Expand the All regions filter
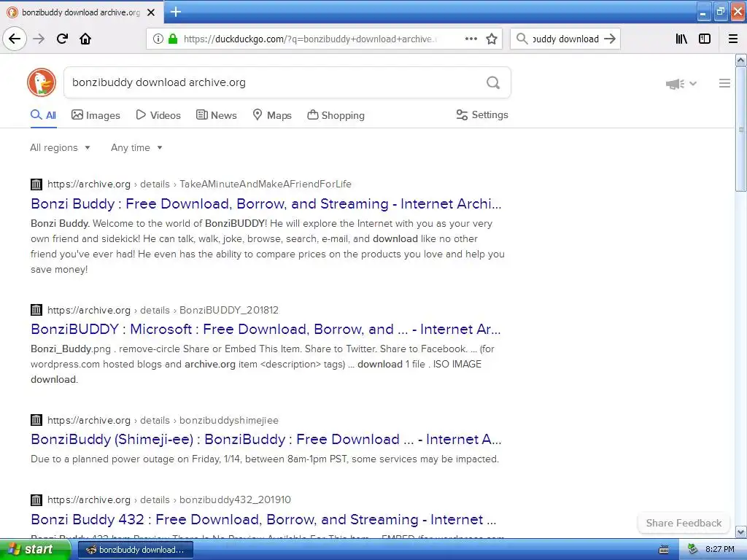The height and width of the screenshot is (560, 747). [x=60, y=147]
